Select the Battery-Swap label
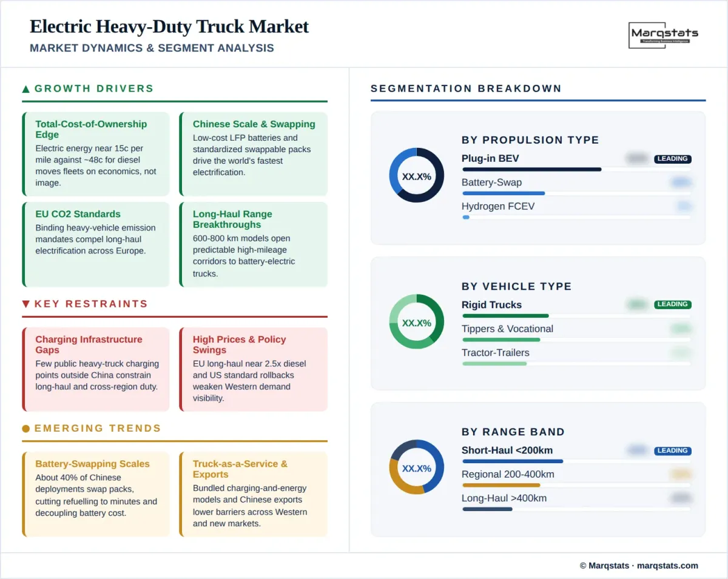The height and width of the screenshot is (579, 728). pos(491,182)
